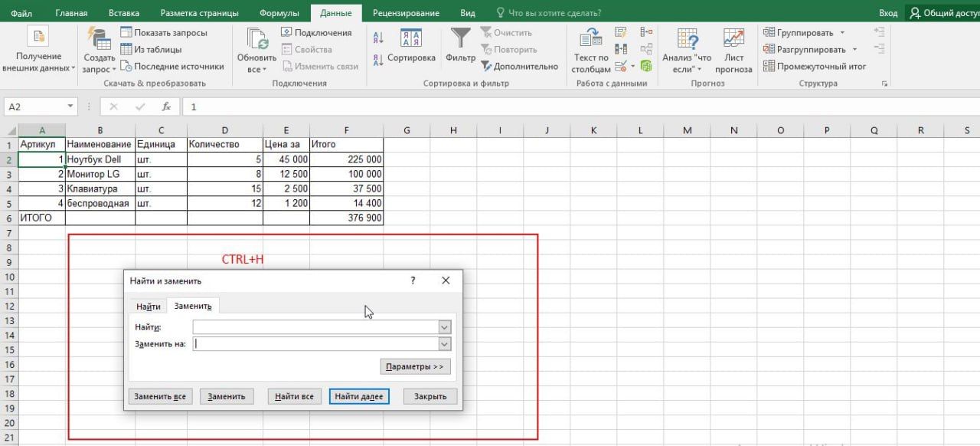Open Get External Data (Получение внешних данных)

38,50
